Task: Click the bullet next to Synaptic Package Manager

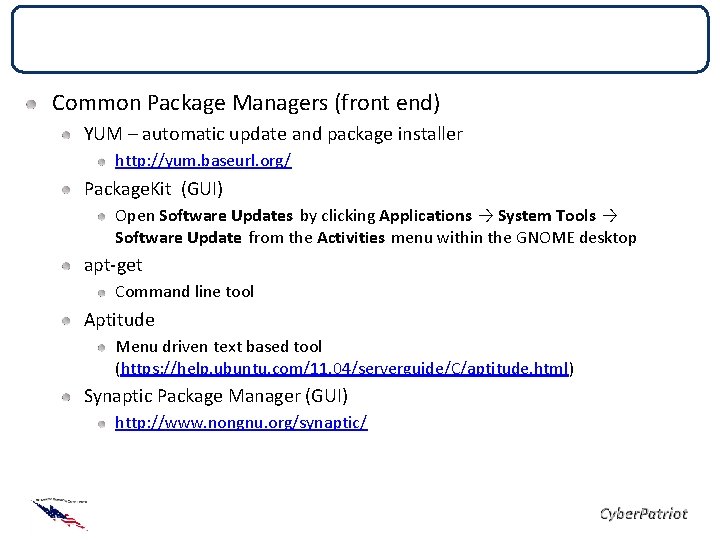Action: [x=66, y=397]
